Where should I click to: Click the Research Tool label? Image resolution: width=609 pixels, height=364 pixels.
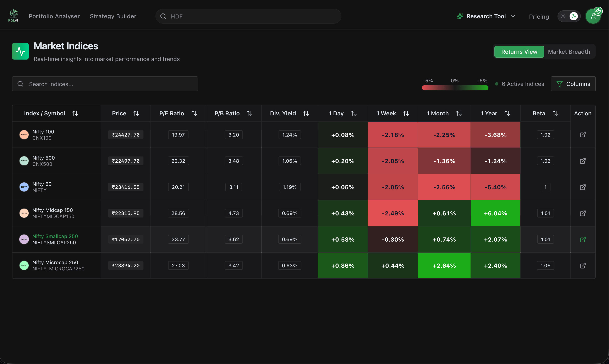pos(486,16)
